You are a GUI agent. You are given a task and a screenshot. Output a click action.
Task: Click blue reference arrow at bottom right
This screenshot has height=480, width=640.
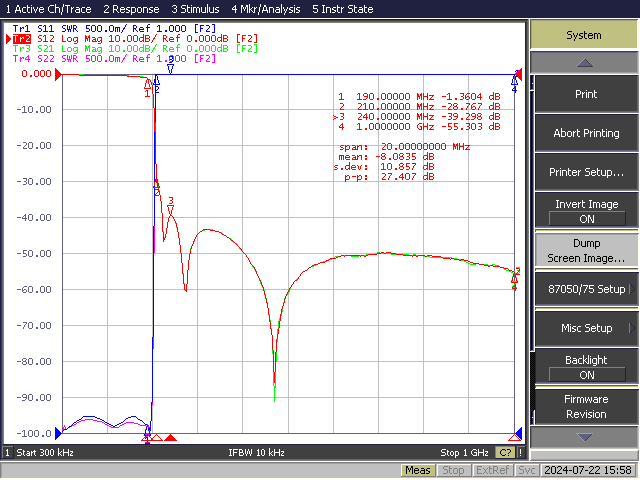519,433
